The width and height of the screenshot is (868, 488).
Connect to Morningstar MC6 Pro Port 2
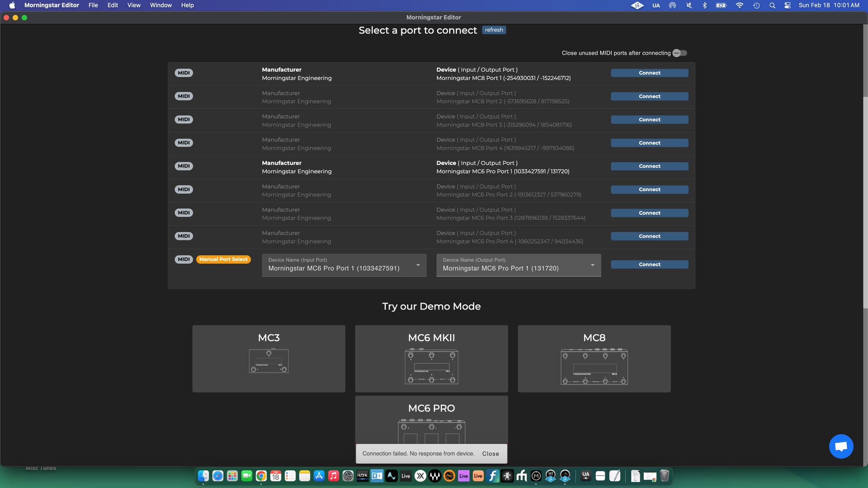tap(649, 189)
